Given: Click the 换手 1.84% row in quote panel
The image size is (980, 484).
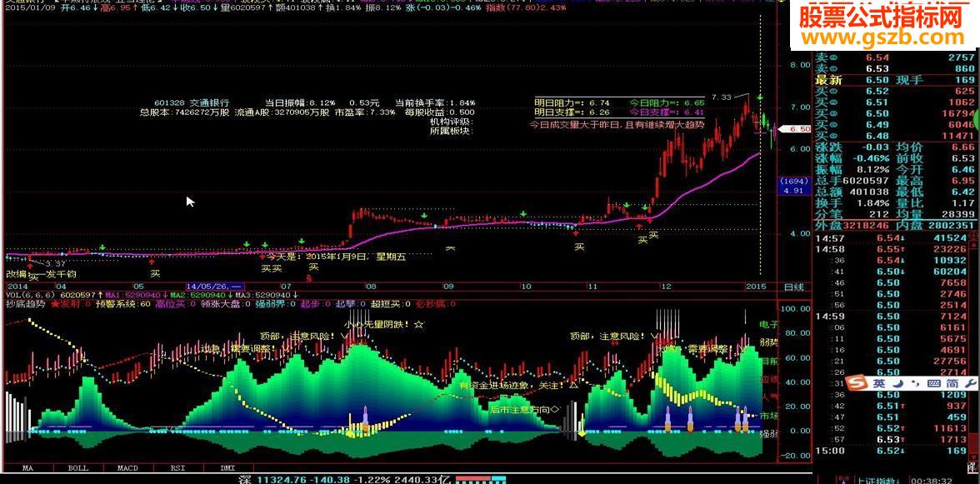Looking at the screenshot, I should [x=853, y=203].
